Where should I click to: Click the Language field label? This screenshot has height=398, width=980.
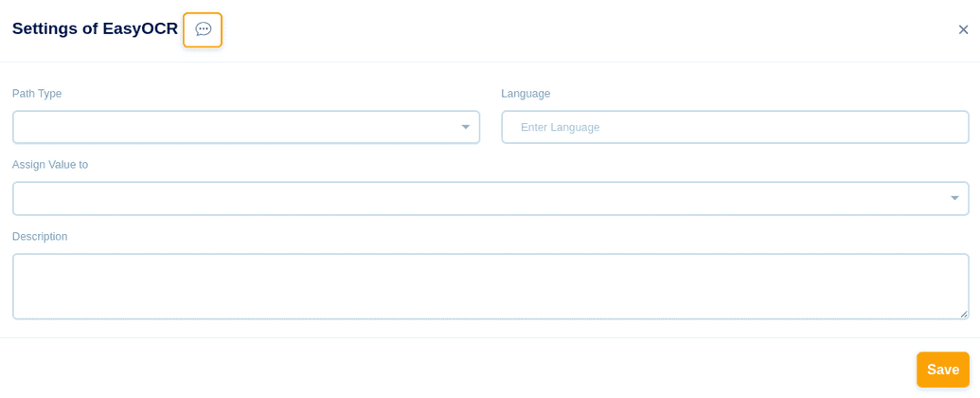[x=526, y=94]
